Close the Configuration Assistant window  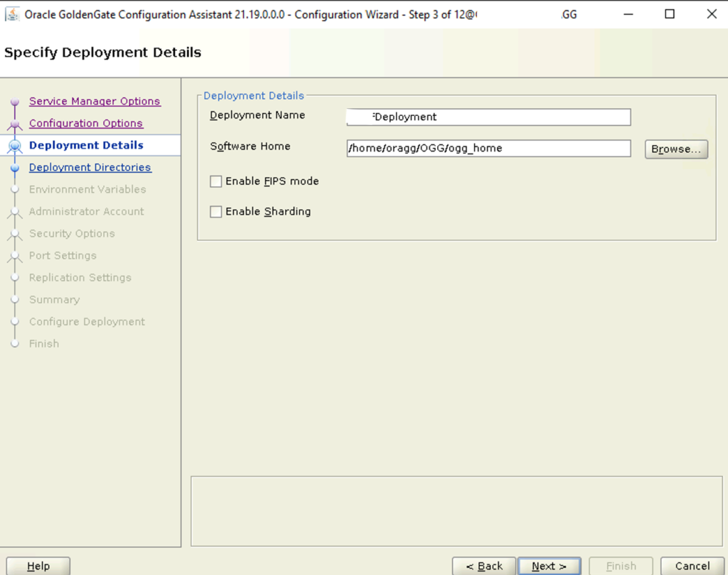tap(711, 14)
